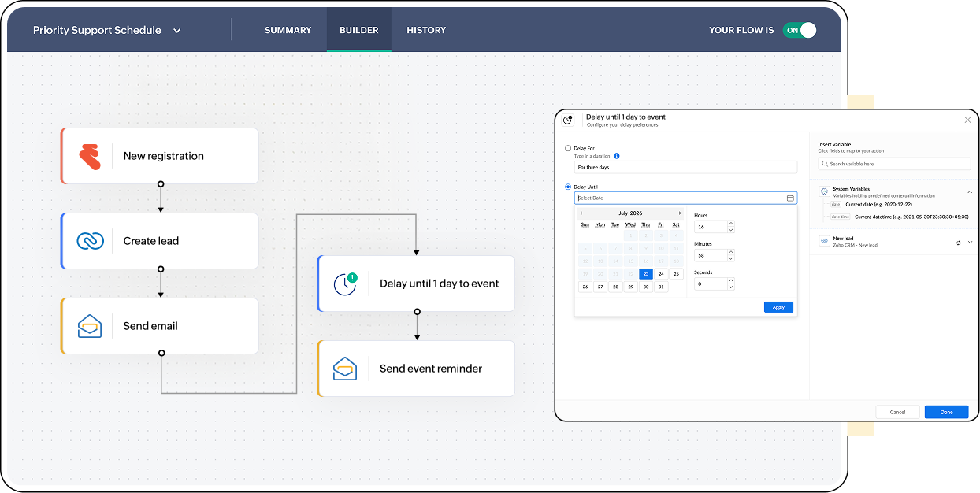The width and height of the screenshot is (980, 493).
Task: Pick July 31 in the calendar
Action: click(661, 287)
